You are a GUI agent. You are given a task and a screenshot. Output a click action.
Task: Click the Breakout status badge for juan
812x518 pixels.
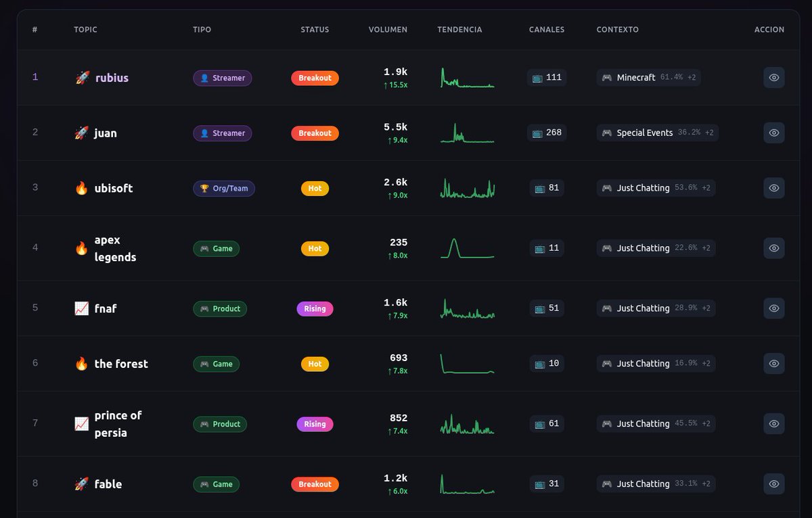[315, 133]
